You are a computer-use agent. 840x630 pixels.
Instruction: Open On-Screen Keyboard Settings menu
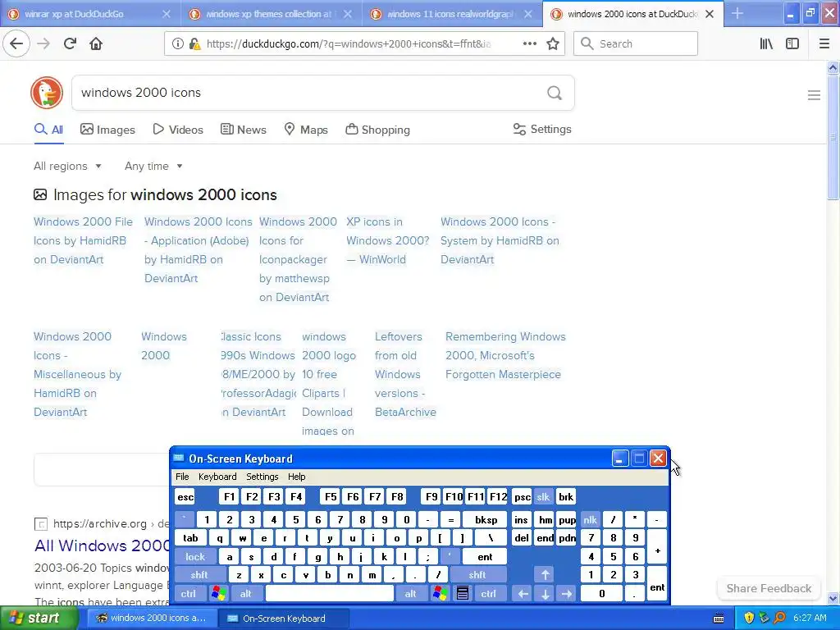pos(262,477)
